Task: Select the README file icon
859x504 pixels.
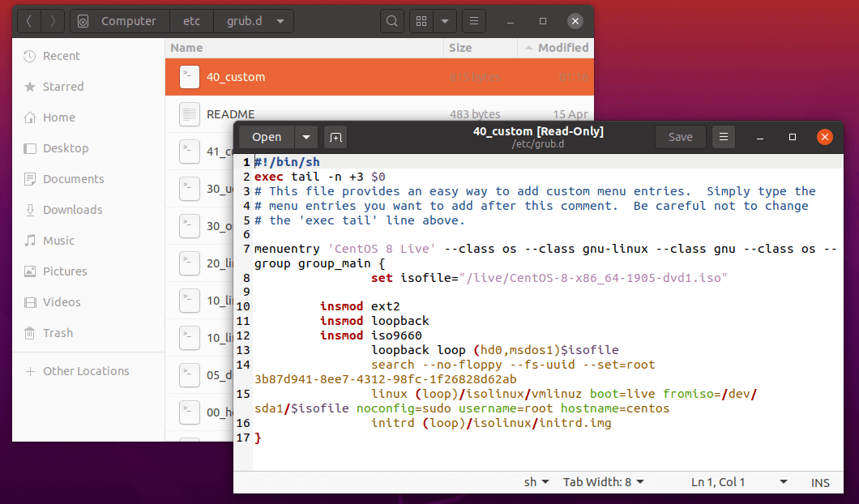Action: point(189,114)
